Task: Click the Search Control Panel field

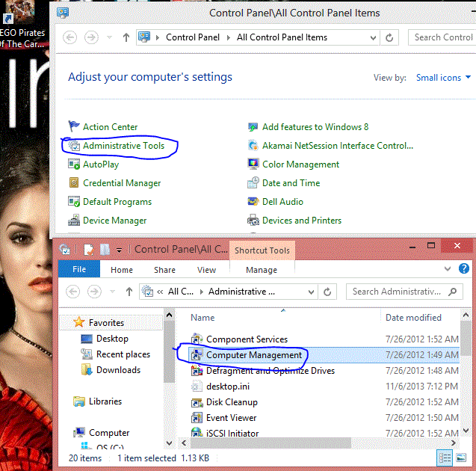Action: click(x=442, y=37)
